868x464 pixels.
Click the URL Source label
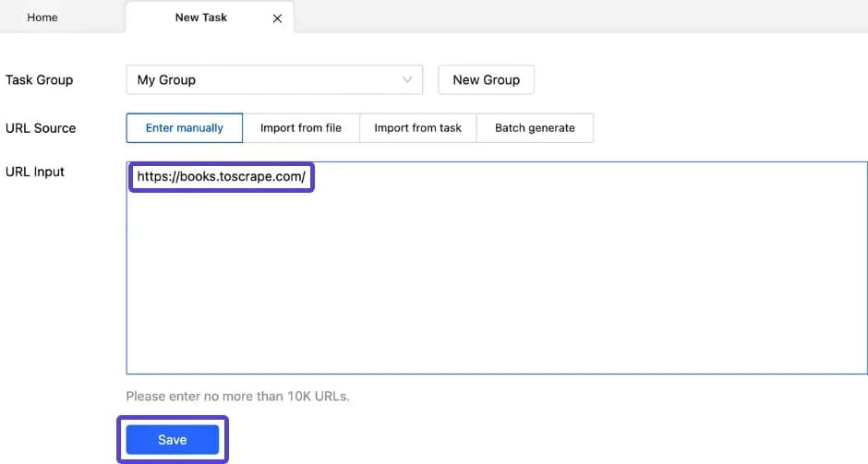(x=41, y=128)
